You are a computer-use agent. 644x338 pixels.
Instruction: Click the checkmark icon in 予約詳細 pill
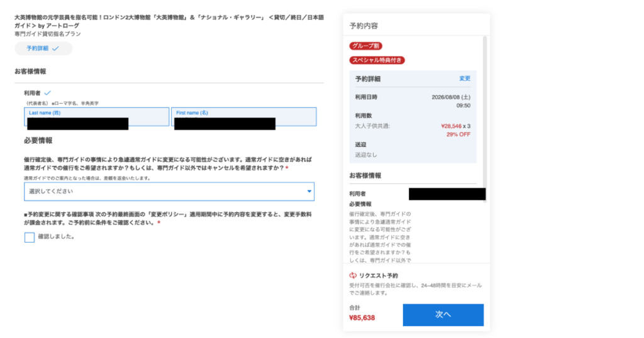coord(55,48)
